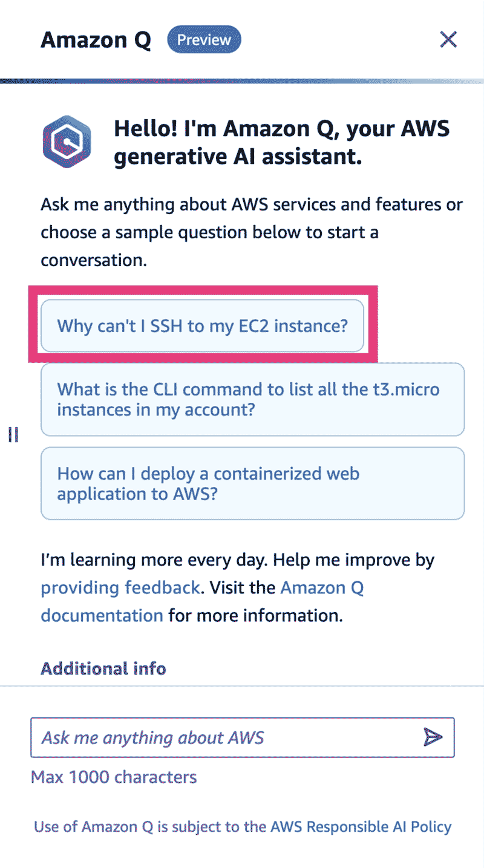Expand the Additional info section
Screen dimensions: 484x868
tap(103, 668)
